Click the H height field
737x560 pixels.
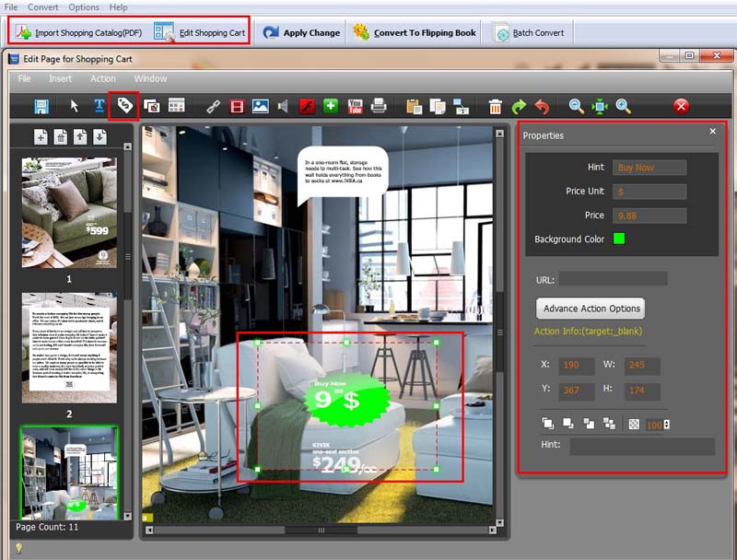(642, 391)
